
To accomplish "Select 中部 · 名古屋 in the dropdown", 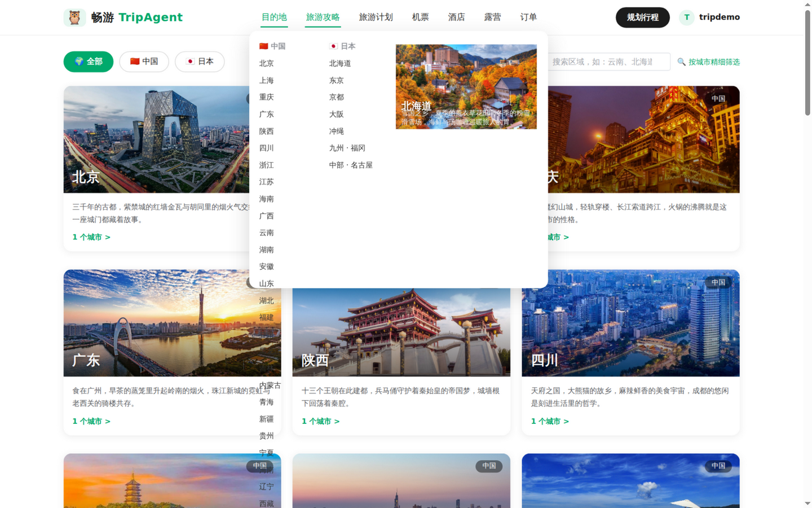I will tap(351, 165).
